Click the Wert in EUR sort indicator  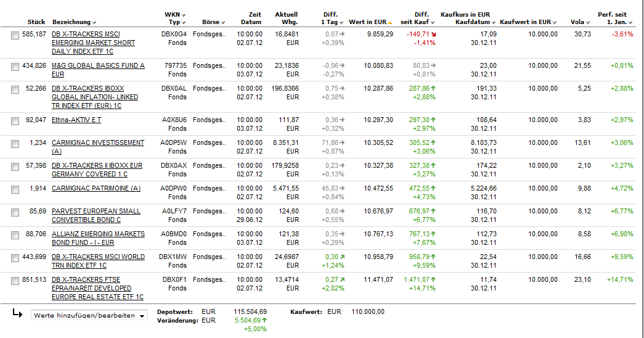tap(390, 23)
